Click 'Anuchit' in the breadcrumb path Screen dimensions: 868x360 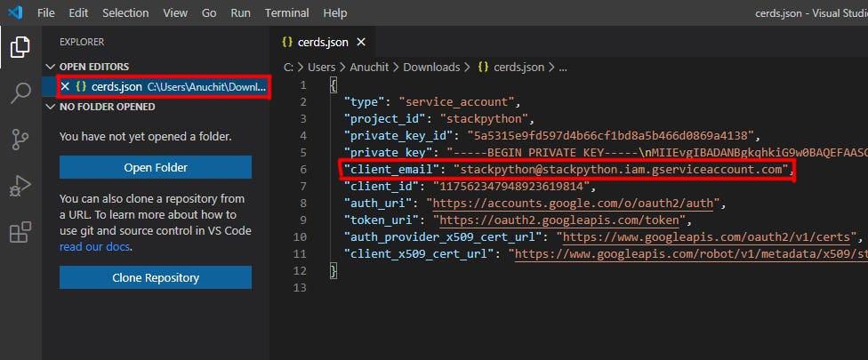[369, 67]
